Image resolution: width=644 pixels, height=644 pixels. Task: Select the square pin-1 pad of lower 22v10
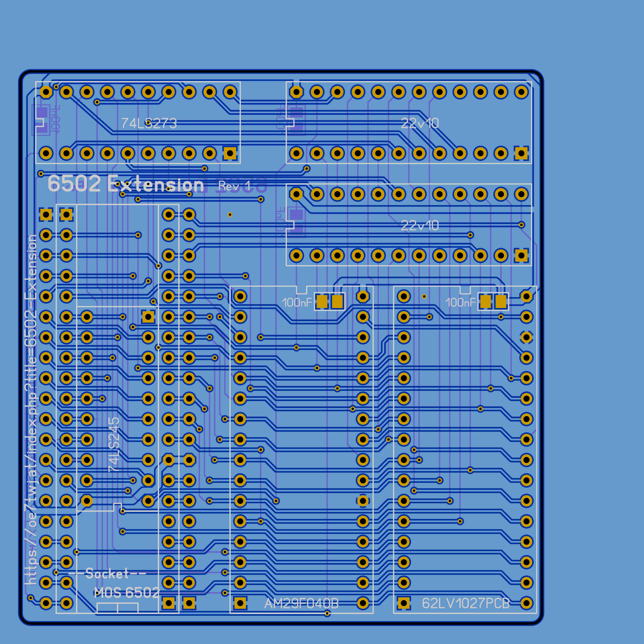pyautogui.click(x=521, y=256)
